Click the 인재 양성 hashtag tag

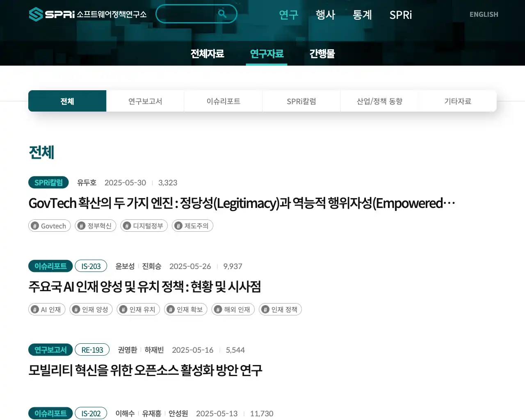click(91, 309)
